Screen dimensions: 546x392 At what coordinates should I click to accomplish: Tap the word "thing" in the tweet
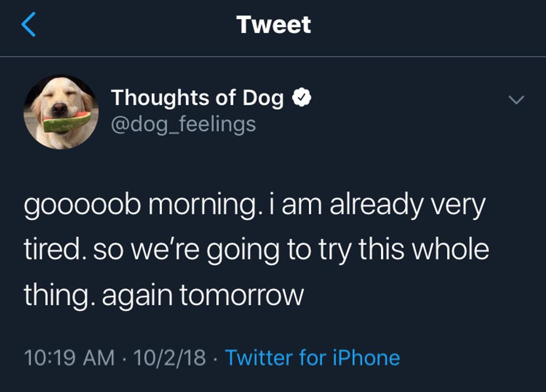53,295
